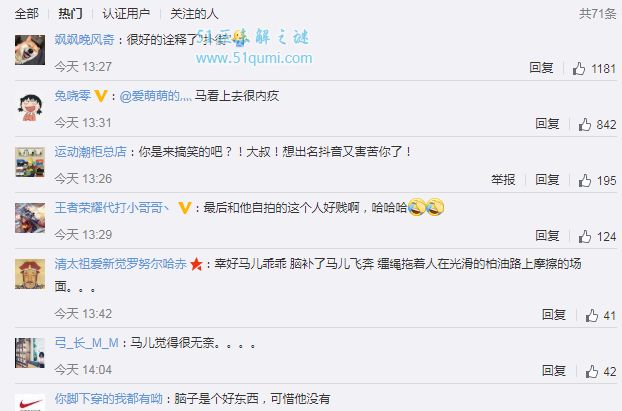The height and width of the screenshot is (411, 622).
Task: Open 飒飒晚风奇's profile link
Action: [x=84, y=39]
